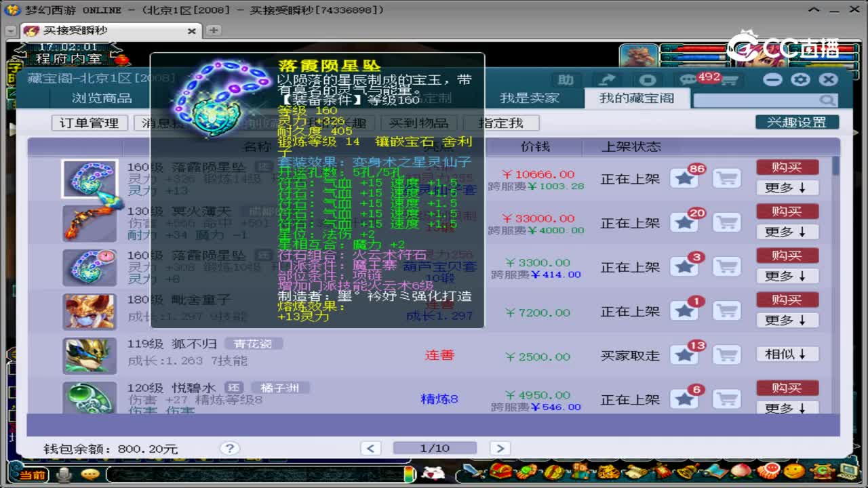Screen dimensions: 868x488
Task: Click 价钱 column header
Action: pyautogui.click(x=535, y=146)
